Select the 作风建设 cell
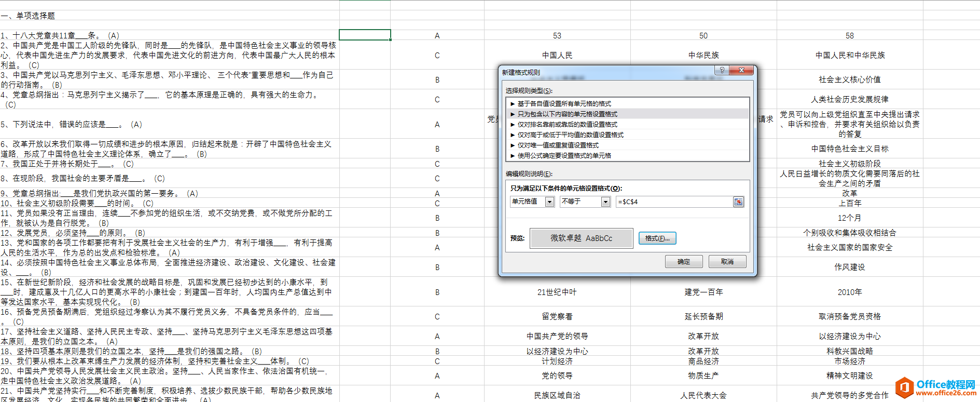 [x=850, y=267]
